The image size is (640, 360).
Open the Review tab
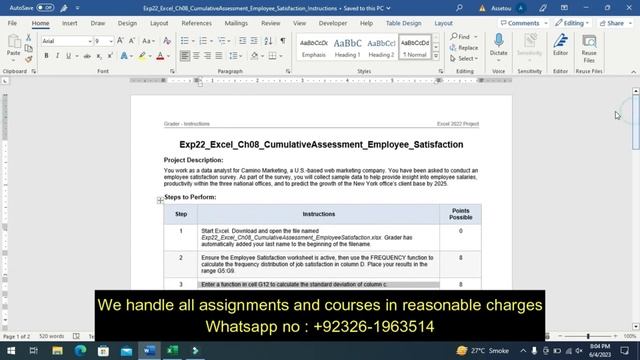(x=271, y=23)
